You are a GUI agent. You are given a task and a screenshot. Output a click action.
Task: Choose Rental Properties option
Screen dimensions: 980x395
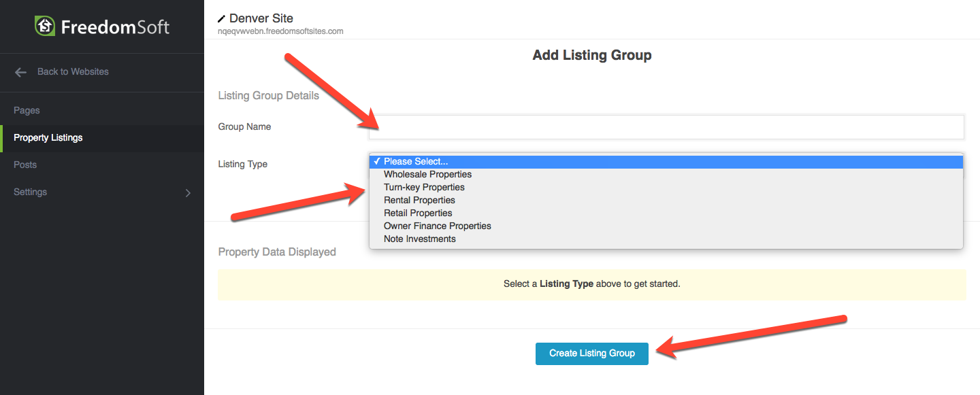(419, 201)
